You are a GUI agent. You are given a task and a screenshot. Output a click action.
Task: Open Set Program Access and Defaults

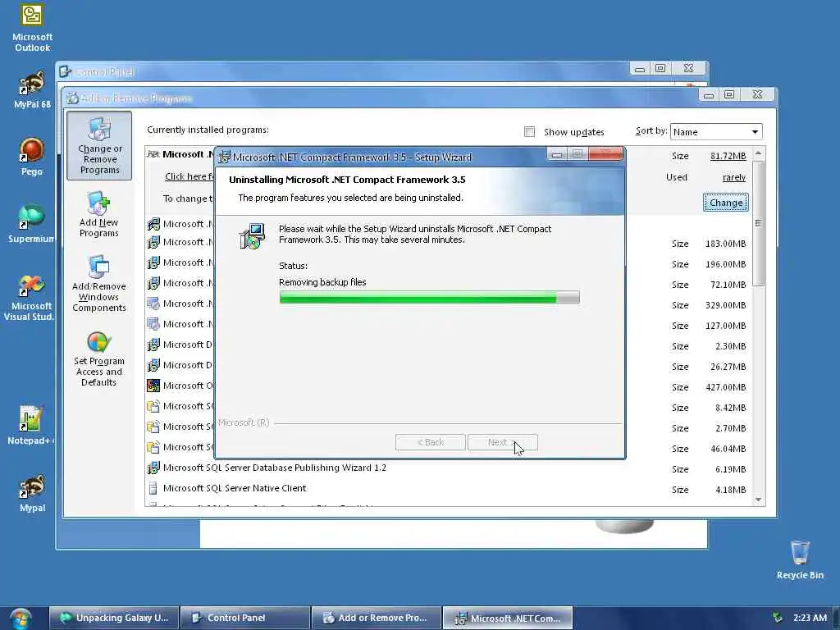pyautogui.click(x=98, y=359)
